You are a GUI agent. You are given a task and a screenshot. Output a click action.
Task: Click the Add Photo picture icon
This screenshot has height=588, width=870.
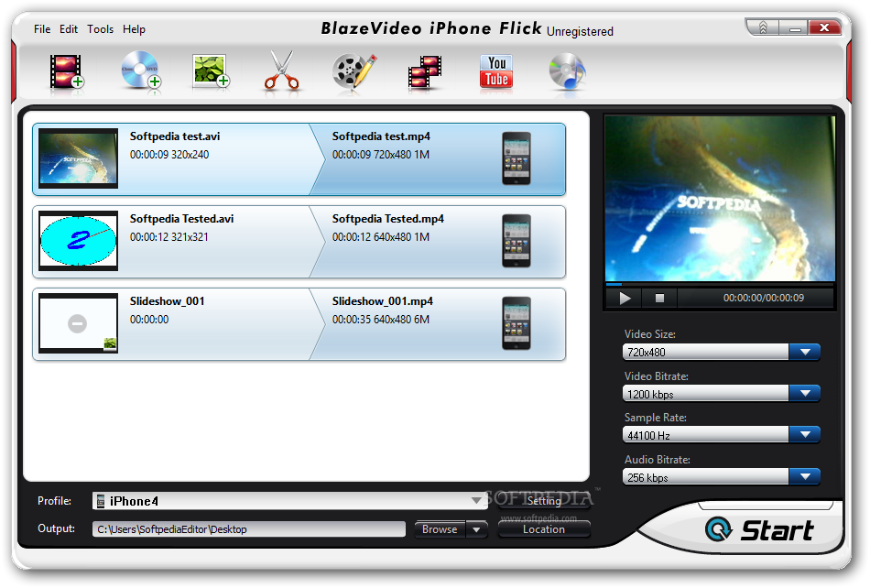point(211,71)
